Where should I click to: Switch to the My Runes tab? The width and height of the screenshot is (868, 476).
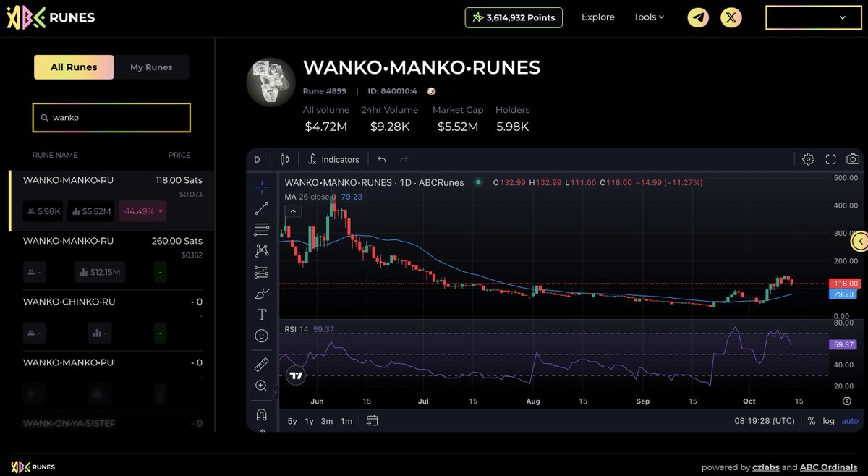point(151,67)
